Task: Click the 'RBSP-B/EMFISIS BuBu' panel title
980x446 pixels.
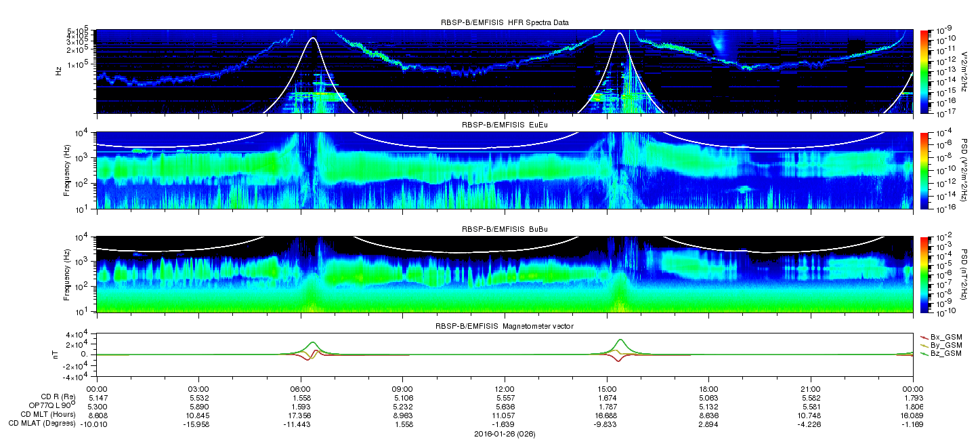Action: (505, 228)
